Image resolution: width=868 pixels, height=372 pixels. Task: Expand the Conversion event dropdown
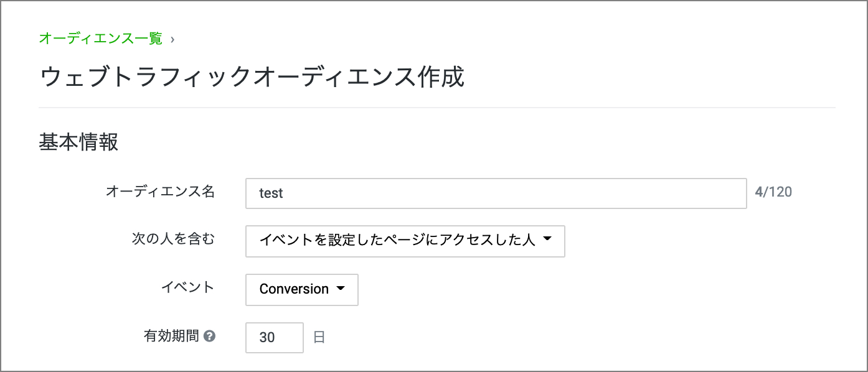click(301, 289)
